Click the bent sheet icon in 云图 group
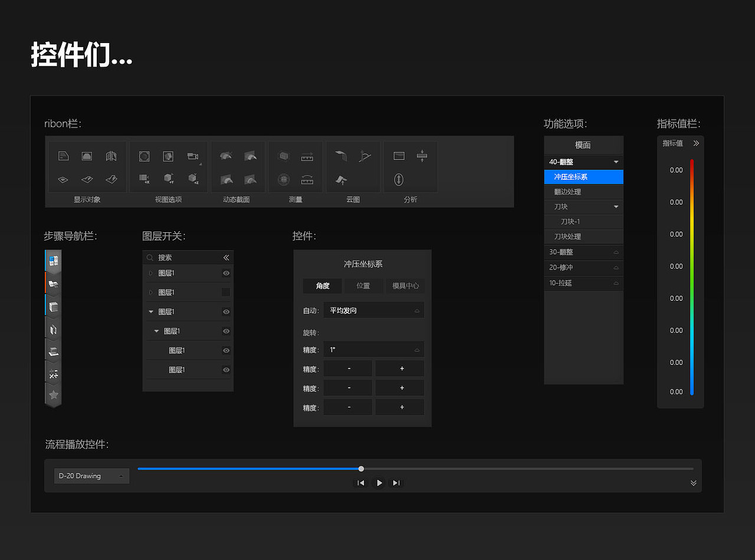The image size is (755, 560). click(x=342, y=156)
